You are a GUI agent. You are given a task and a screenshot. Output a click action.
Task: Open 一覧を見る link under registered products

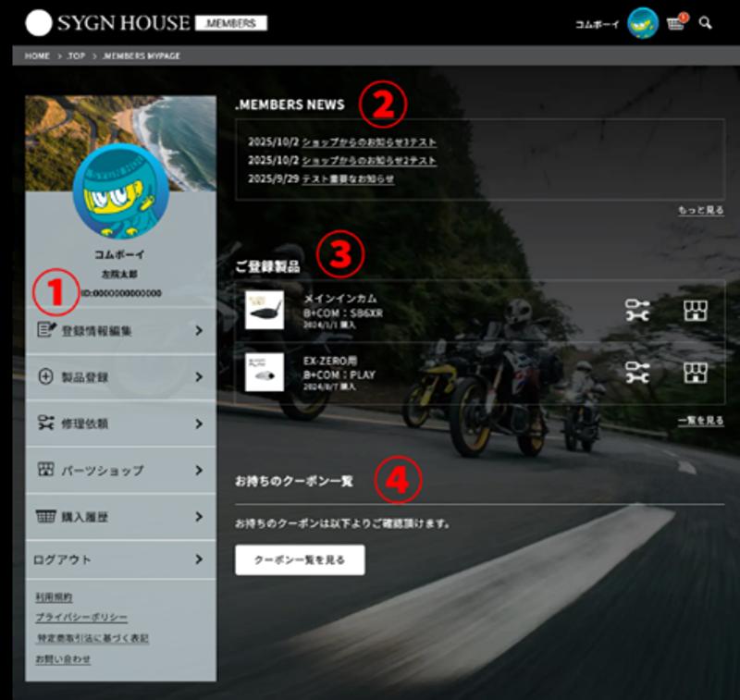click(x=701, y=421)
